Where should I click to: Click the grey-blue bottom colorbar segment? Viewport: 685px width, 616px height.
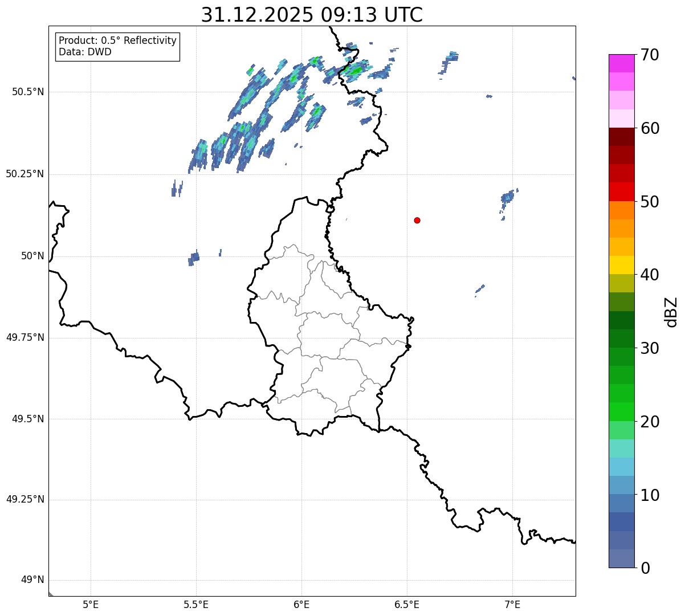[621, 558]
